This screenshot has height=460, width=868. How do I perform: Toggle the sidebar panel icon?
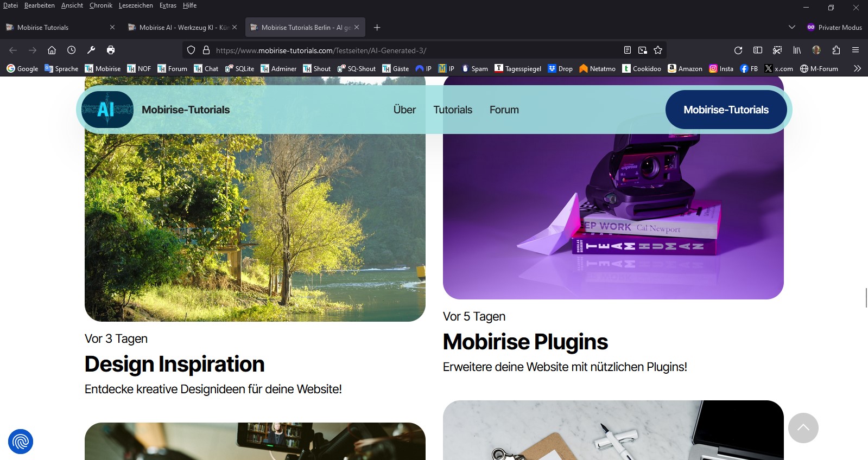point(758,50)
